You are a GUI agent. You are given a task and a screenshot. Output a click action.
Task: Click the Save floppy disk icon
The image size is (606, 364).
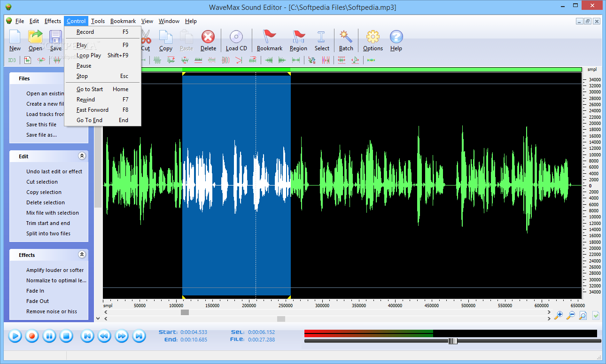[x=55, y=40]
